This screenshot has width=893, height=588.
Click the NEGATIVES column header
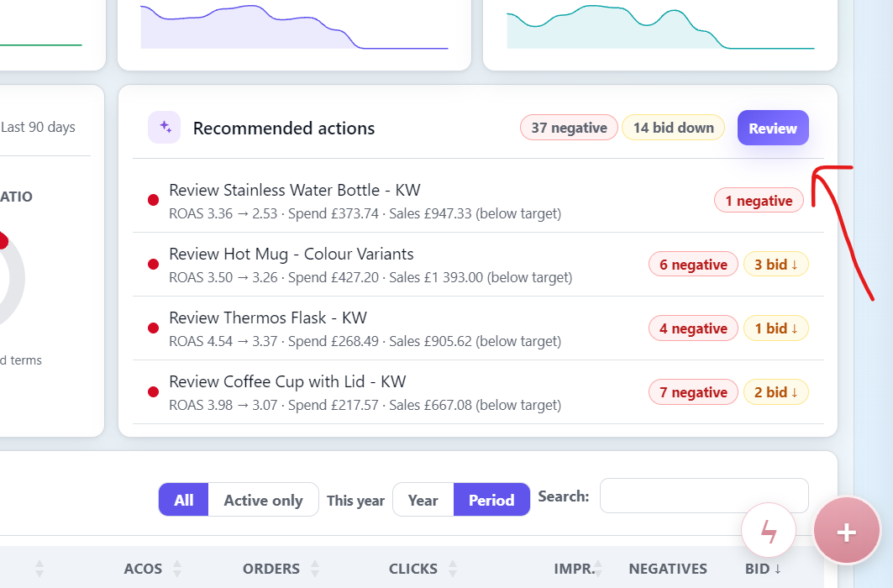(668, 568)
